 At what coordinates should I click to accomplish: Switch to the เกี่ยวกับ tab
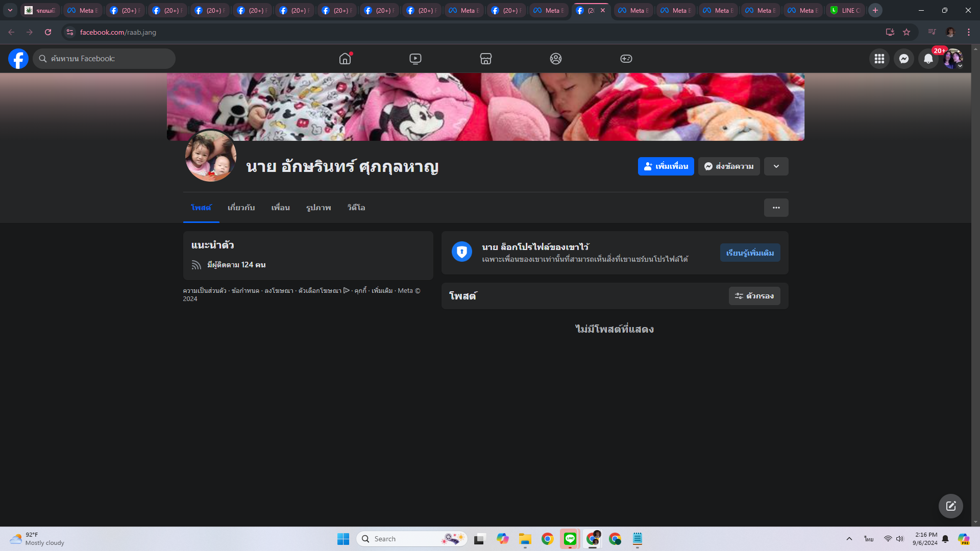coord(241,208)
